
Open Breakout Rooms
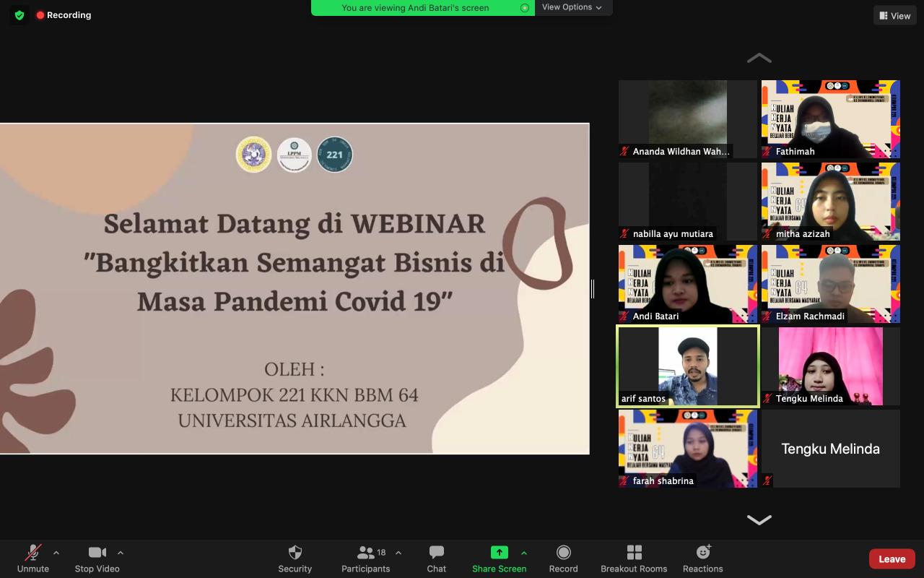634,558
